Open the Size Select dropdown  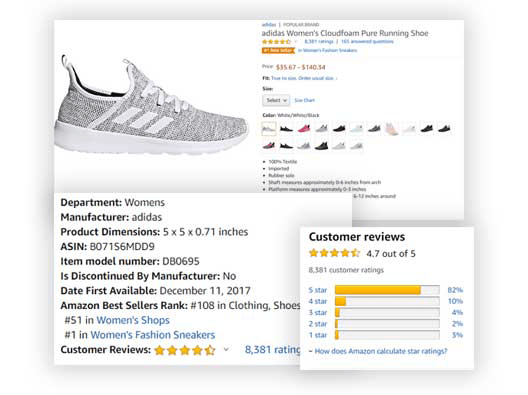point(276,100)
